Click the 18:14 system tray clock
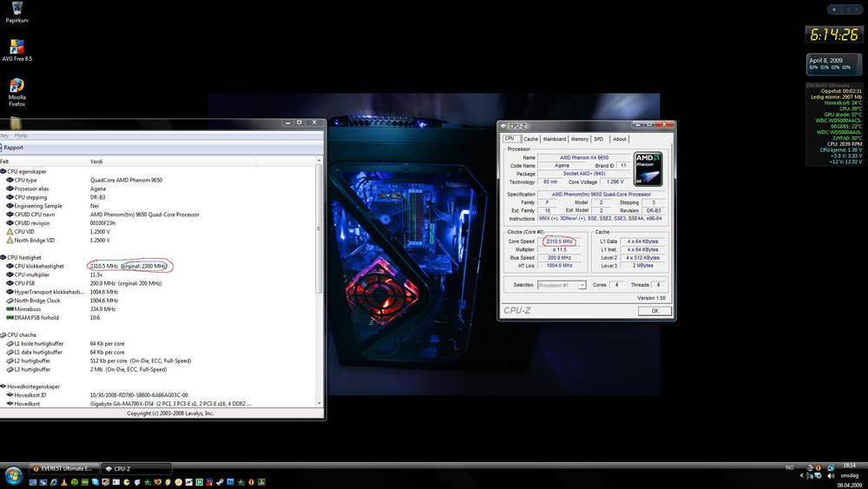 pyautogui.click(x=849, y=466)
